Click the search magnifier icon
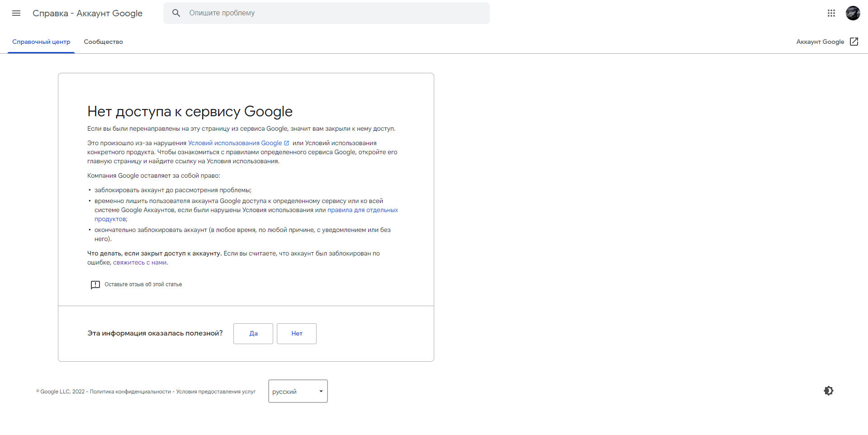This screenshot has width=868, height=435. click(176, 13)
